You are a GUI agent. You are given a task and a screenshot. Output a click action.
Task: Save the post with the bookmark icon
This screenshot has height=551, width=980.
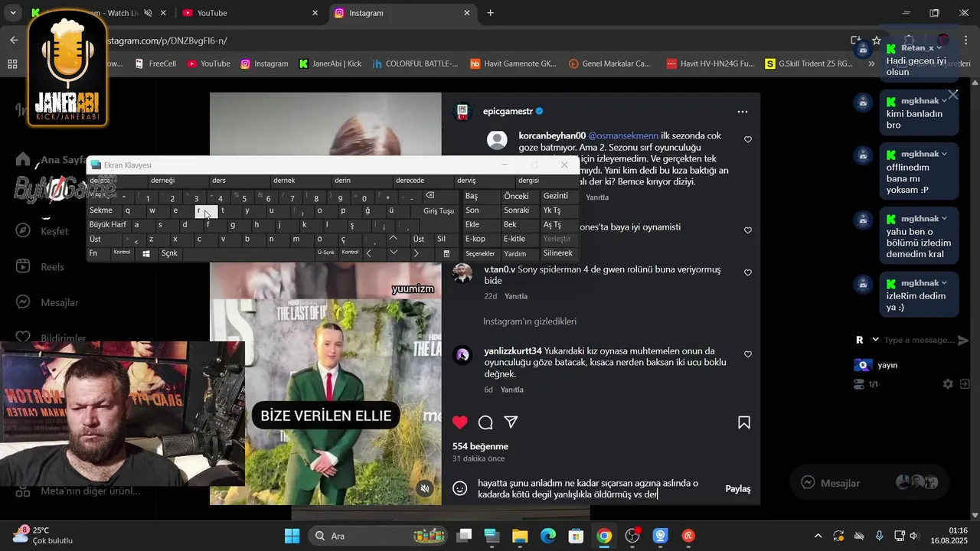(743, 422)
